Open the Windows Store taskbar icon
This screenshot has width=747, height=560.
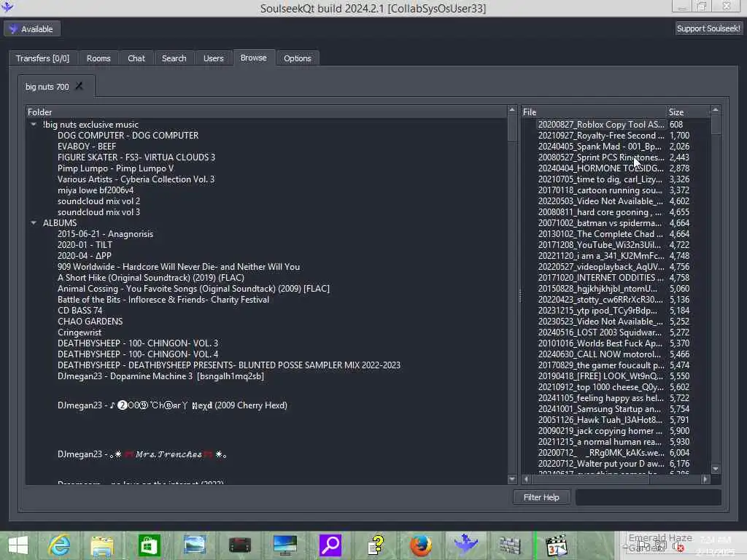149,545
